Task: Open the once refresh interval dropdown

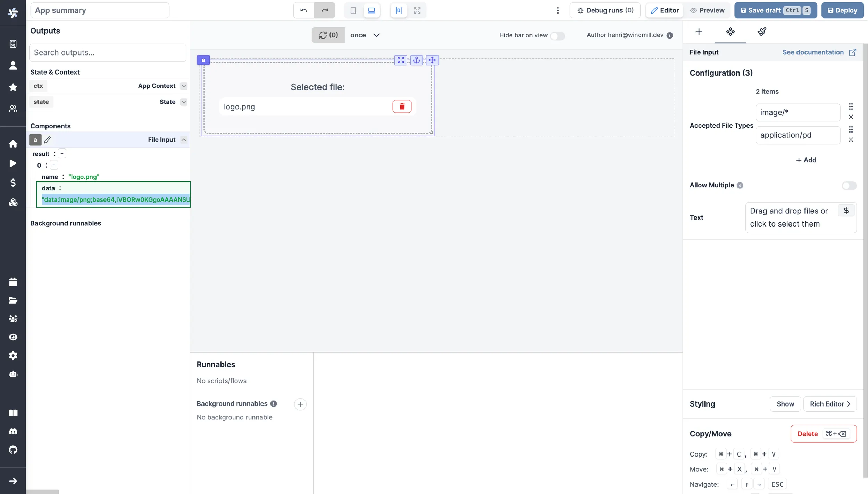Action: pos(365,35)
